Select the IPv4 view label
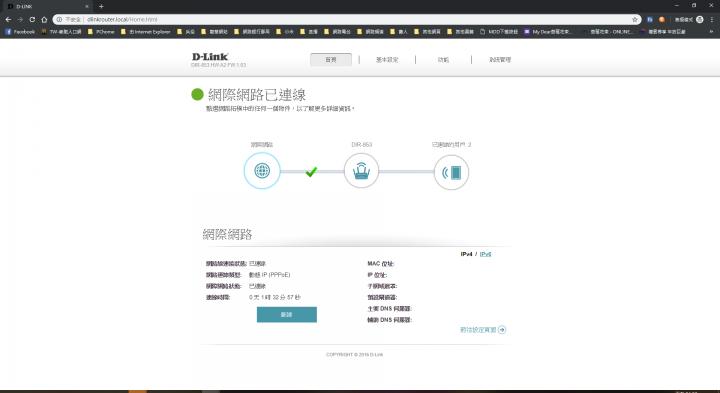This screenshot has height=393, width=720. [x=467, y=254]
